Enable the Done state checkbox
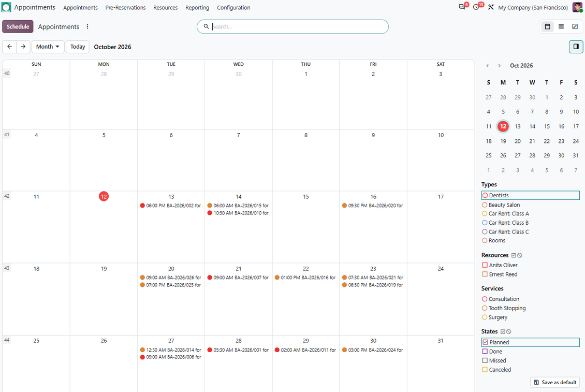 [x=485, y=351]
